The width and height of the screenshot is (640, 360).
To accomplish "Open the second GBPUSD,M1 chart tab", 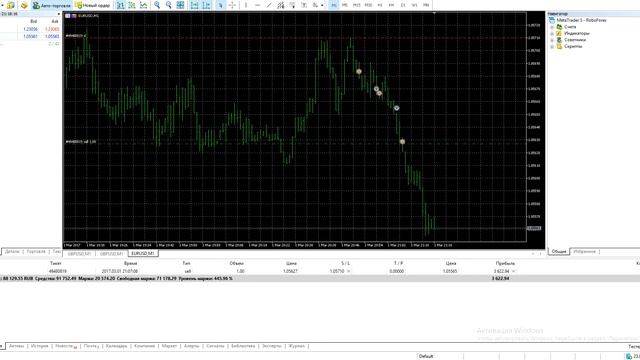I will 111,253.
